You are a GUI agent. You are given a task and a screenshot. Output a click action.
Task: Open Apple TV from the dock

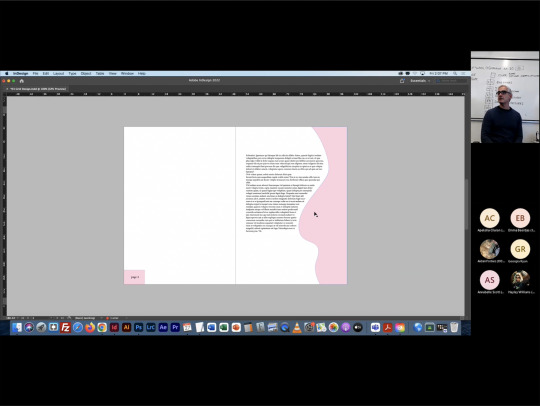[358, 327]
